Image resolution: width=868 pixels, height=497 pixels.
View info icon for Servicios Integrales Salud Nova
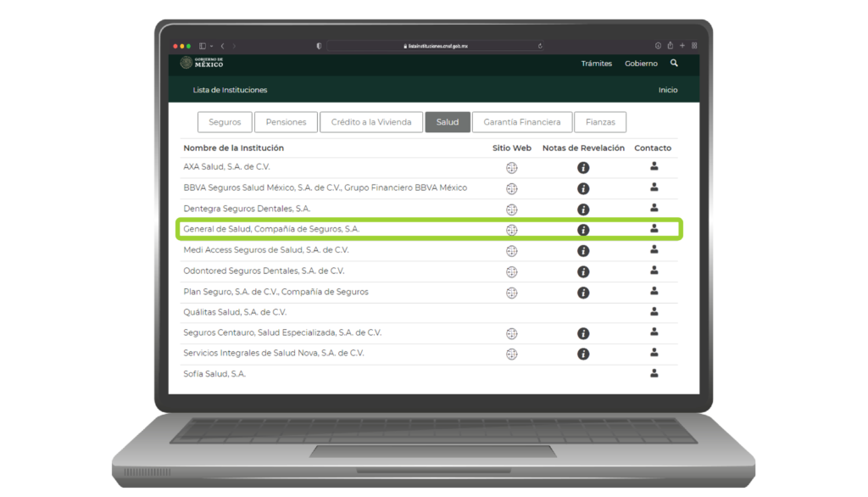(583, 354)
